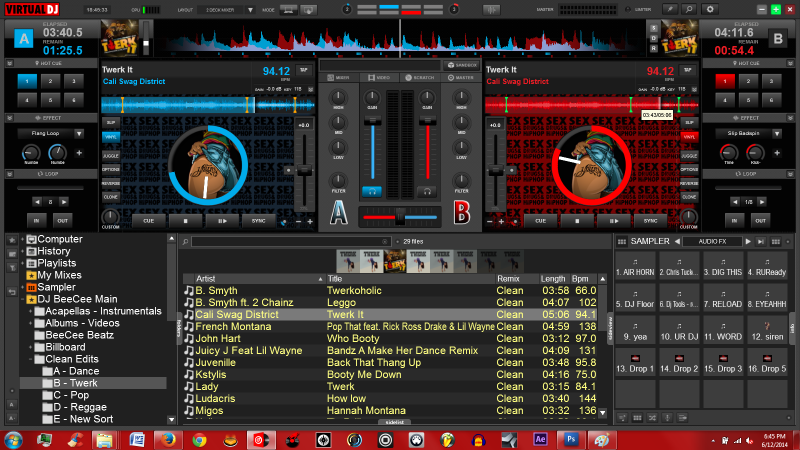Sort by Artist column header
800x450 pixels.
coord(260,279)
